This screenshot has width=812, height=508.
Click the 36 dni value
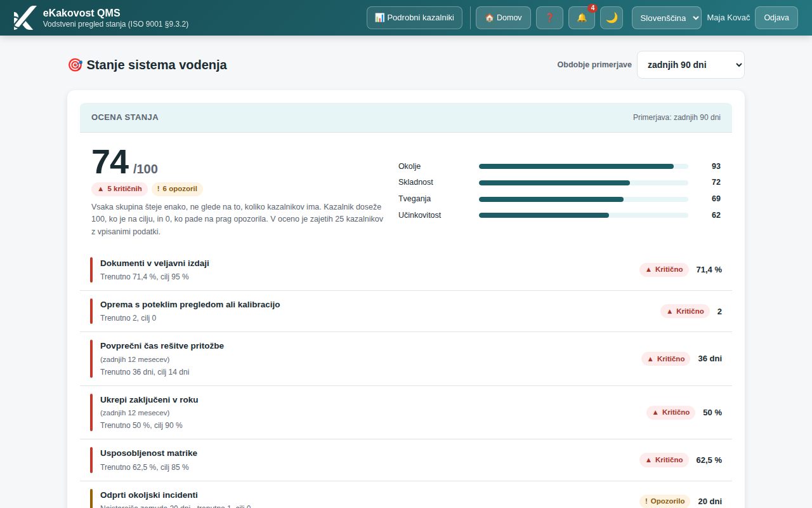710,359
